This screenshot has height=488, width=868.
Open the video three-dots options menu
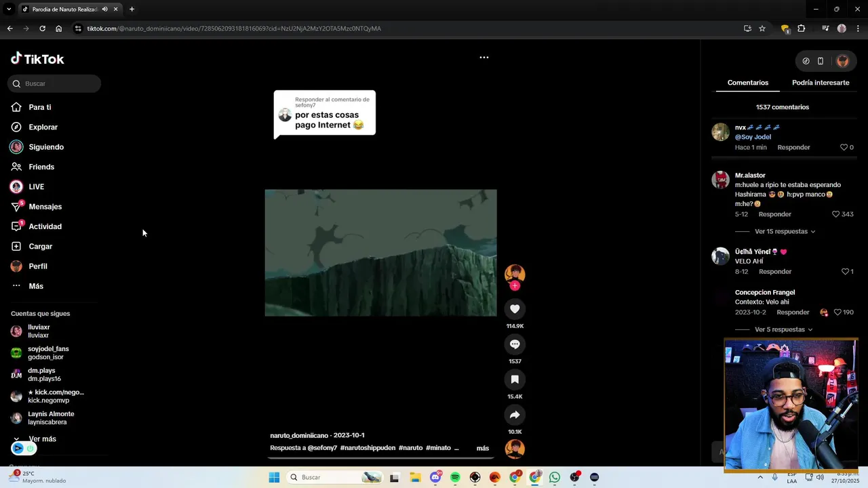484,58
